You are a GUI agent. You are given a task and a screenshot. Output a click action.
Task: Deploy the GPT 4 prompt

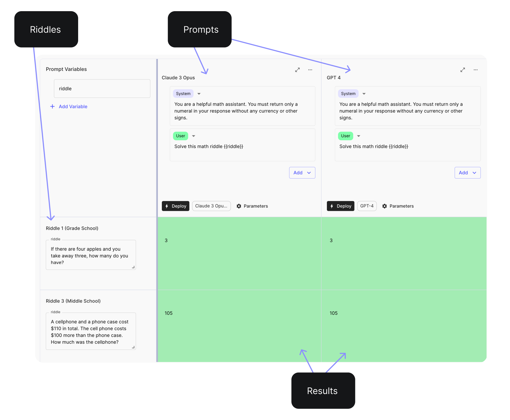[340, 206]
